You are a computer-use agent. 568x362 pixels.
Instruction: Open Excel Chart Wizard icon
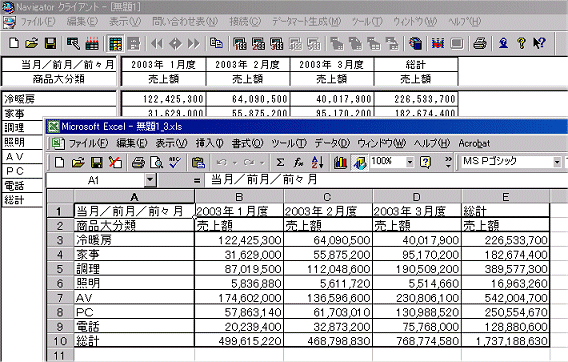[x=340, y=162]
